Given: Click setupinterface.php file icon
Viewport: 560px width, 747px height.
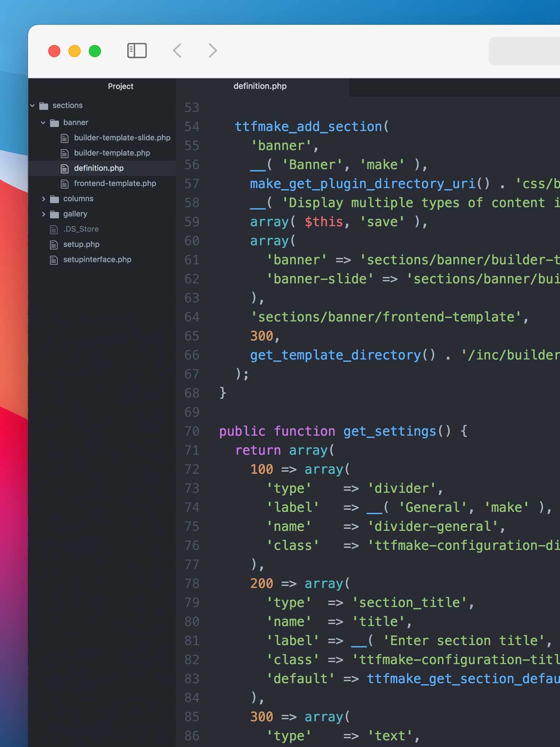Looking at the screenshot, I should click(54, 260).
